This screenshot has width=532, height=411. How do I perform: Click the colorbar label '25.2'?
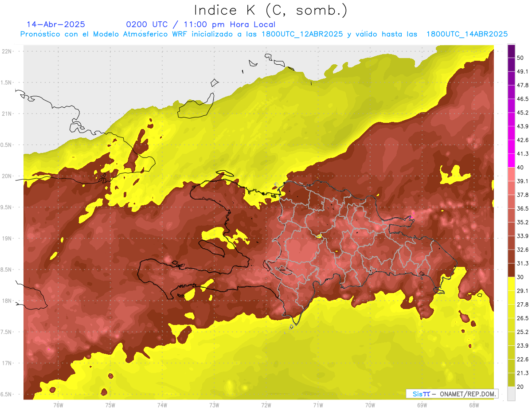tap(523, 332)
